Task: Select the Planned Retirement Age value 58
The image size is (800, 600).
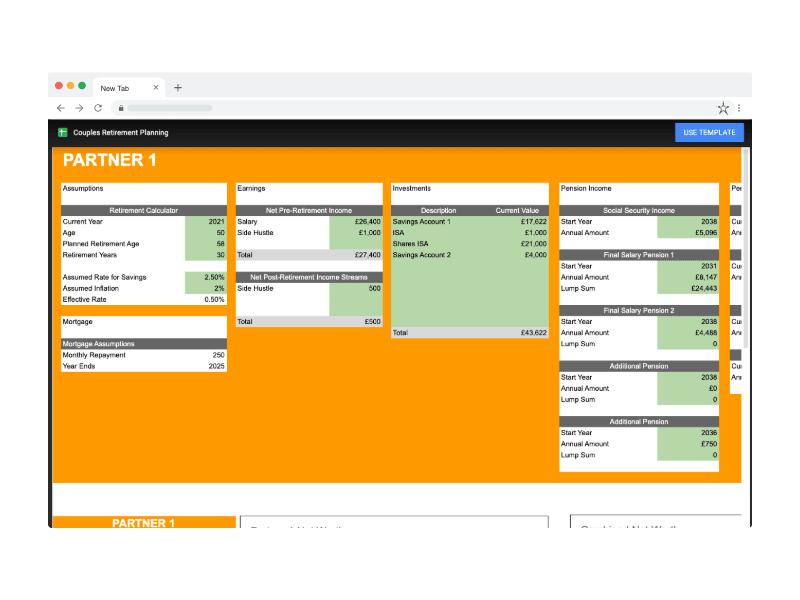Action: 206,244
